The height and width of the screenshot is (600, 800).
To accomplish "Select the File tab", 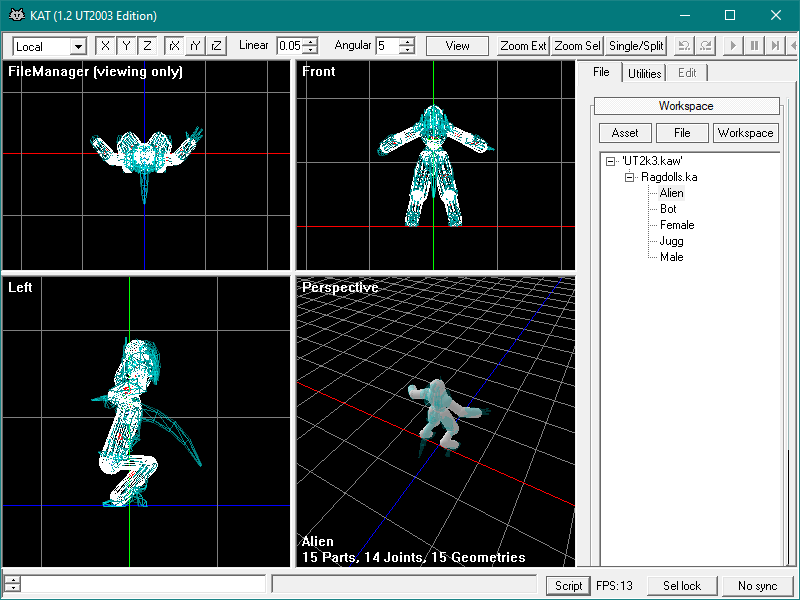I will [x=601, y=72].
